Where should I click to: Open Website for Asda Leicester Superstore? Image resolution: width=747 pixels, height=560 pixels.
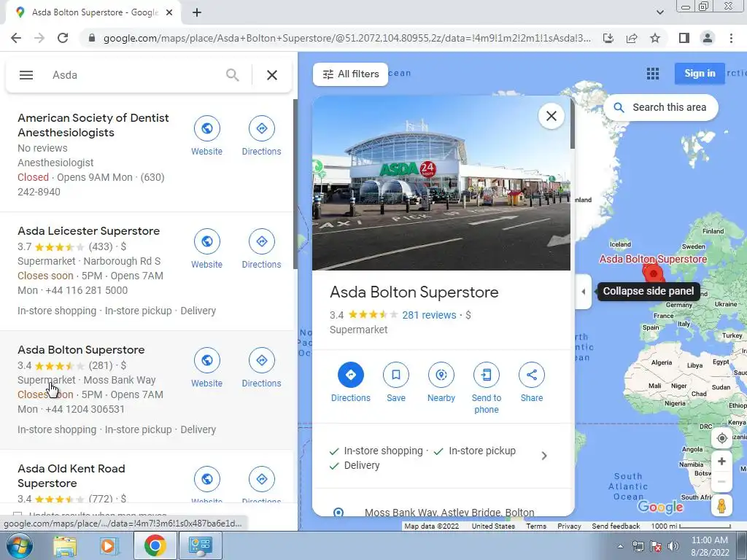click(206, 249)
